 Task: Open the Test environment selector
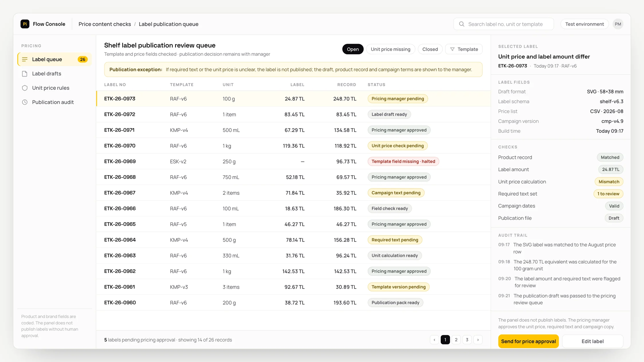[584, 24]
